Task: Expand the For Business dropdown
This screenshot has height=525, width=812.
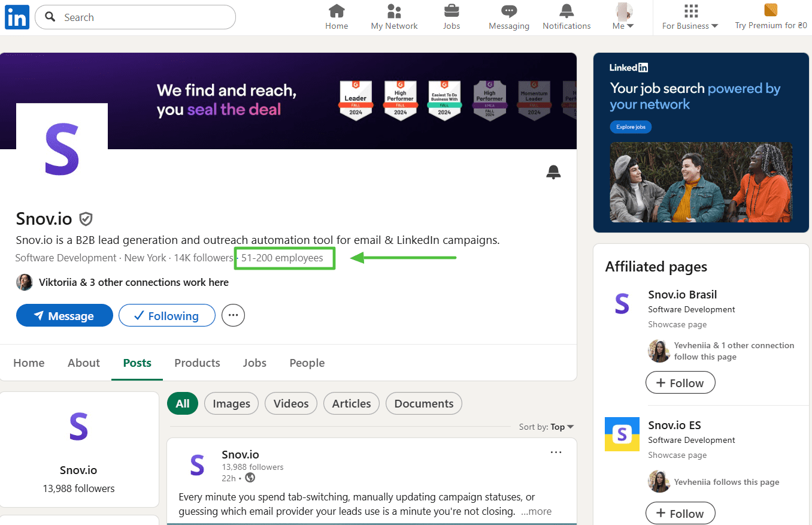Action: pyautogui.click(x=690, y=18)
